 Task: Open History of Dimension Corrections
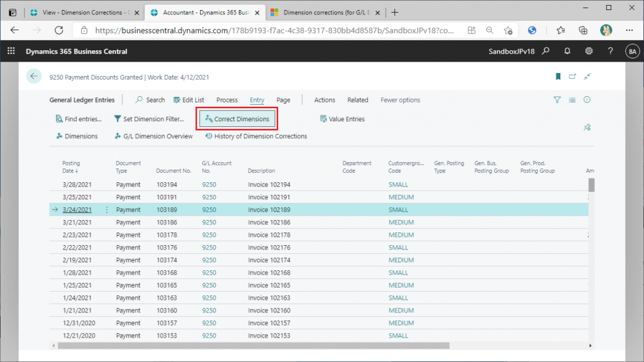click(x=257, y=136)
